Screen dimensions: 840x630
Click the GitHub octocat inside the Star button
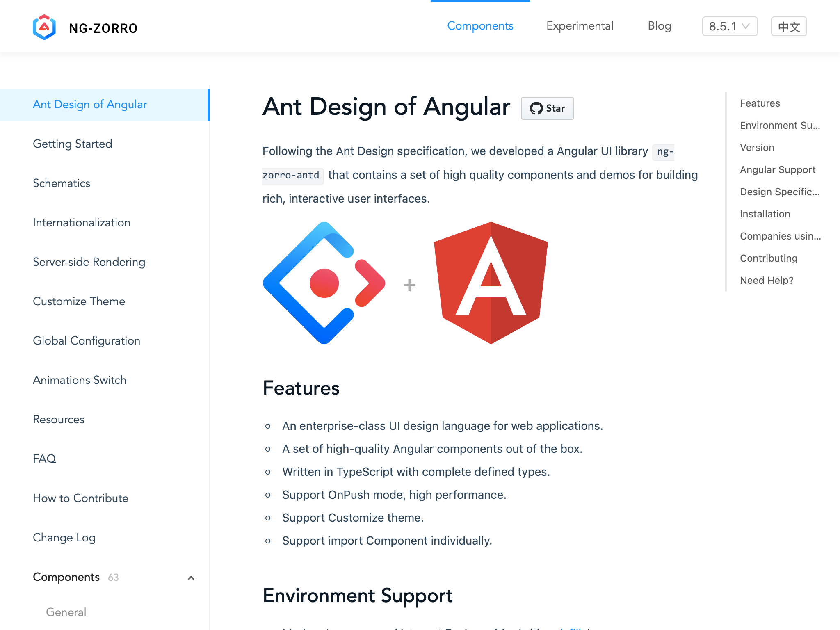537,108
